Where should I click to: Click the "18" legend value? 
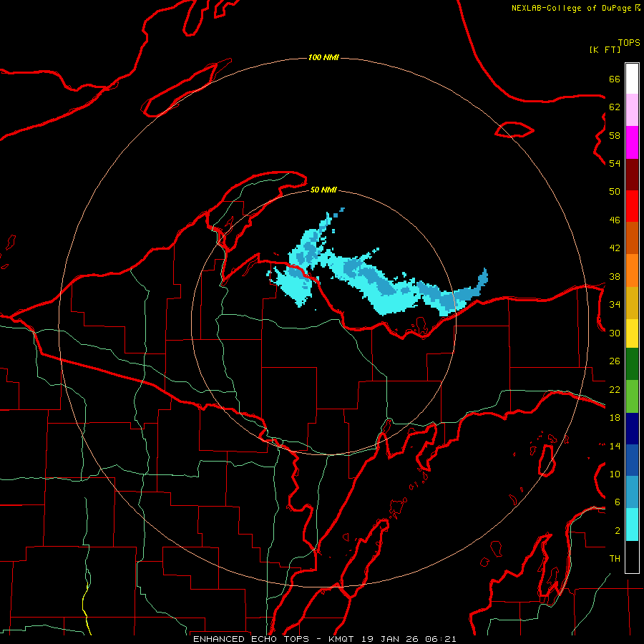pyautogui.click(x=615, y=418)
